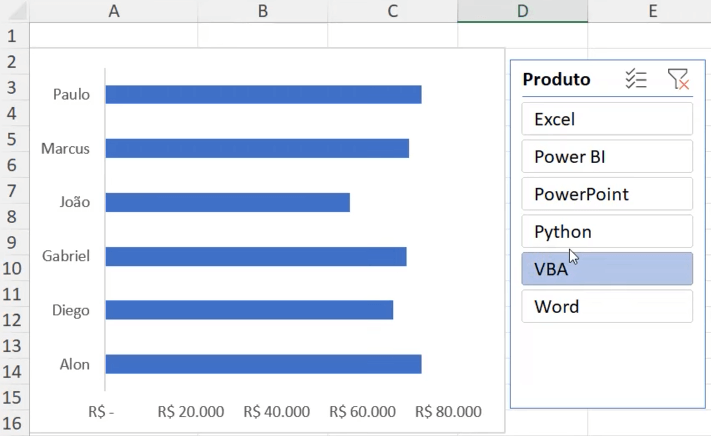Select column C header
The width and height of the screenshot is (711, 436).
393,11
